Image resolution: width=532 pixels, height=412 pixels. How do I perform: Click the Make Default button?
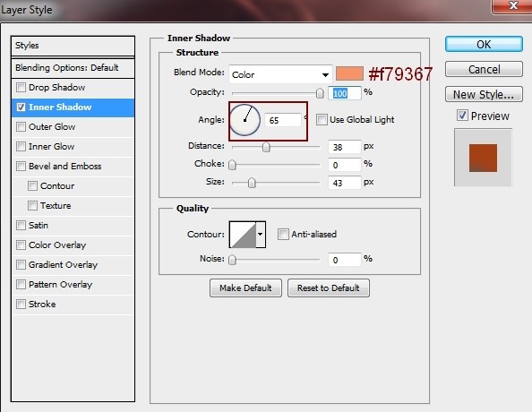(245, 288)
